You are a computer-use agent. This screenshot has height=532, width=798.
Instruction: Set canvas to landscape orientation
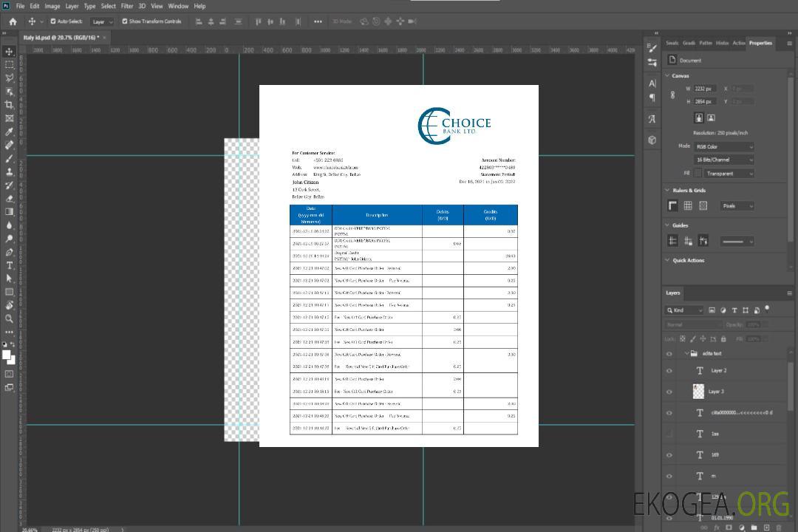pyautogui.click(x=712, y=117)
